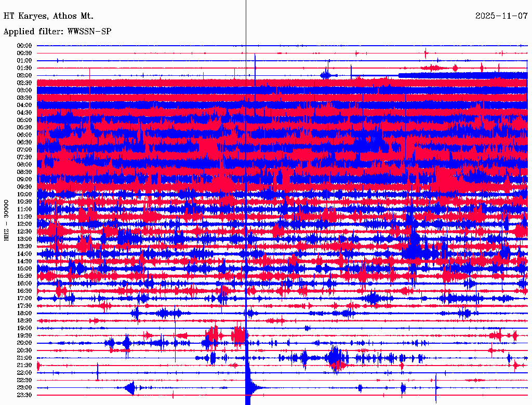This screenshot has width=532, height=405.
Task: Select the 10:30 time label
Action: click(24, 202)
